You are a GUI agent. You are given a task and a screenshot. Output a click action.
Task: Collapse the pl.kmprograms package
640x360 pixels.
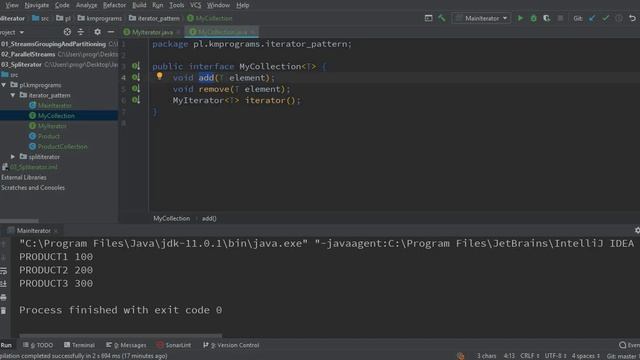click(4, 85)
